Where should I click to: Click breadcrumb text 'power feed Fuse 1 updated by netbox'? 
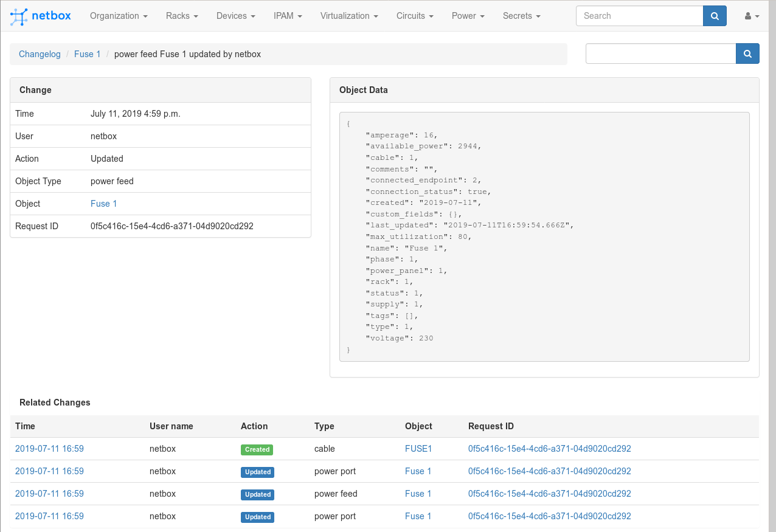pyautogui.click(x=188, y=54)
